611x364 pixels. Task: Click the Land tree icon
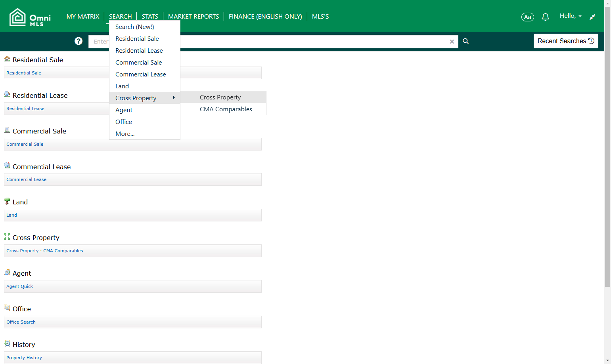[x=7, y=201]
